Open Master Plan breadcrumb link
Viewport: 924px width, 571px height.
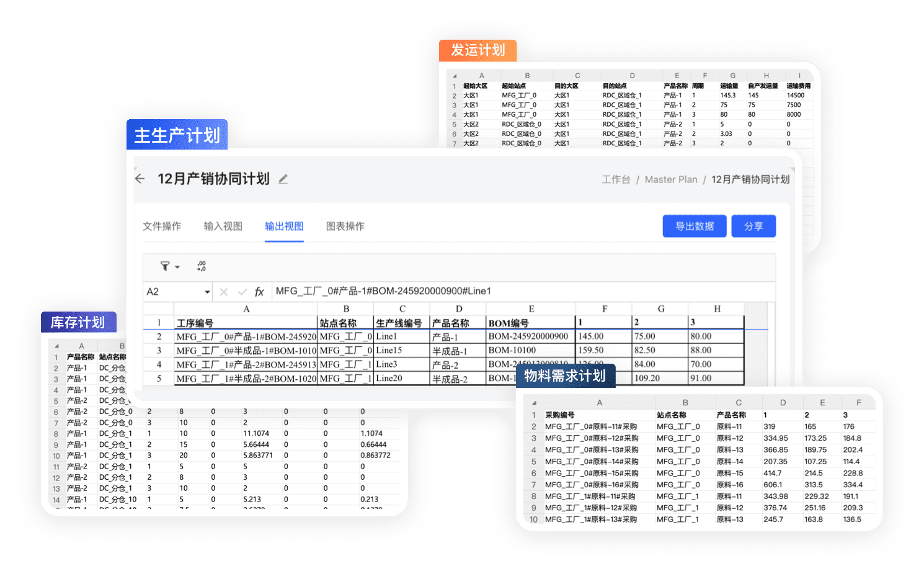(x=670, y=179)
